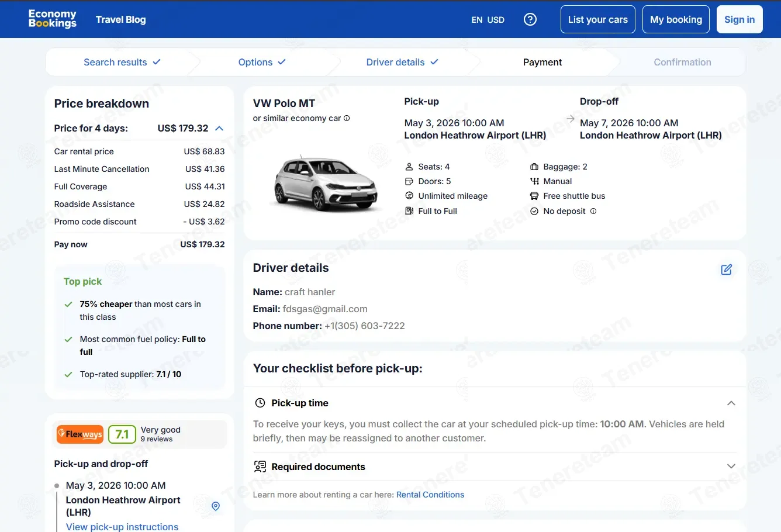
Task: Click Last Minute Cancellation row label
Action: click(102, 169)
